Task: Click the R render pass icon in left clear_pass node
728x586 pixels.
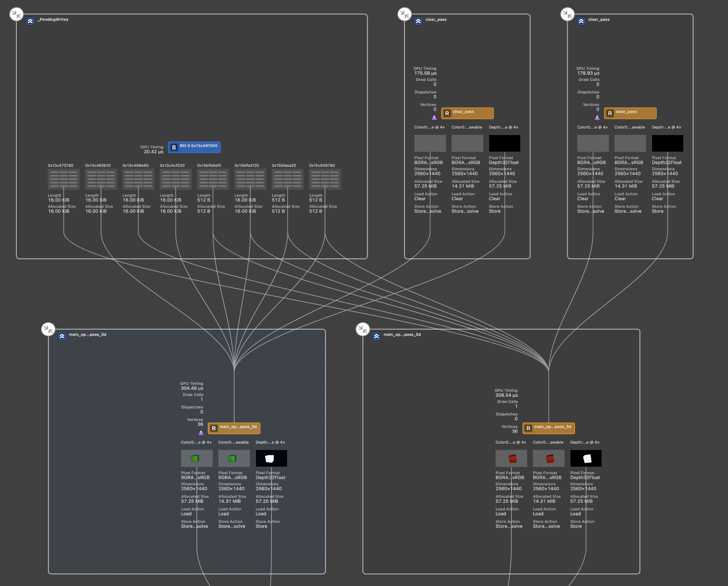Action: click(448, 113)
